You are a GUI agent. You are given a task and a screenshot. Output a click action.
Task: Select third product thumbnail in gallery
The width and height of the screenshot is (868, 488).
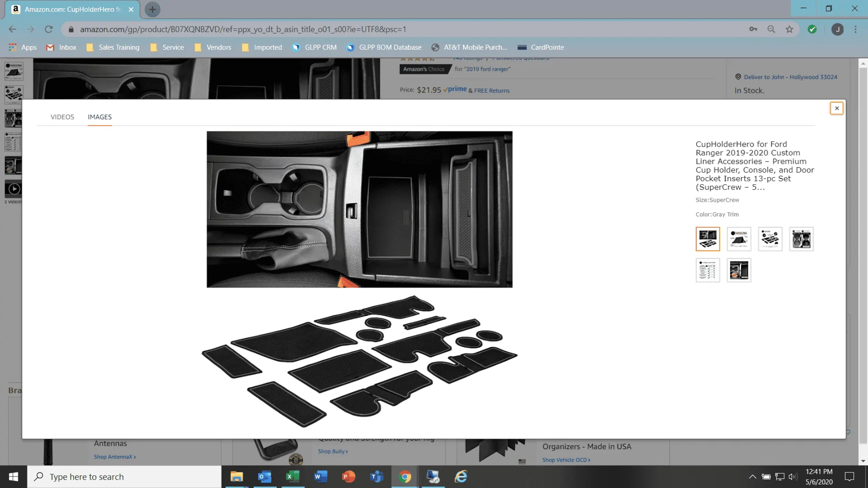pos(770,239)
